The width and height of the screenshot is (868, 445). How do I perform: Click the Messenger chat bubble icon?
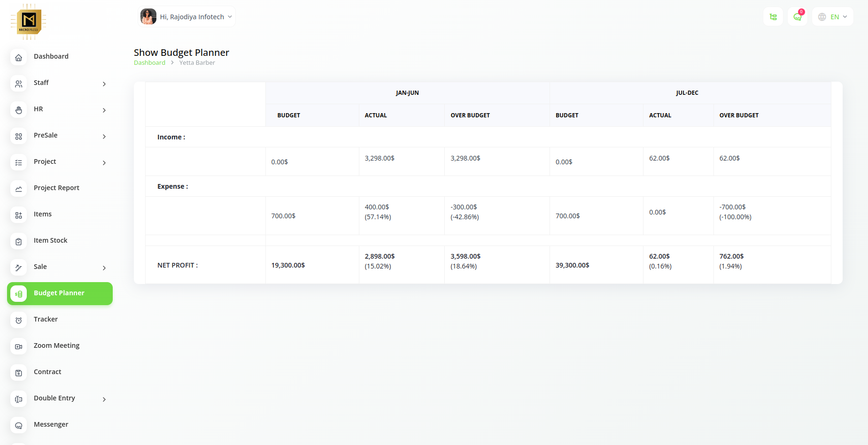(x=18, y=426)
